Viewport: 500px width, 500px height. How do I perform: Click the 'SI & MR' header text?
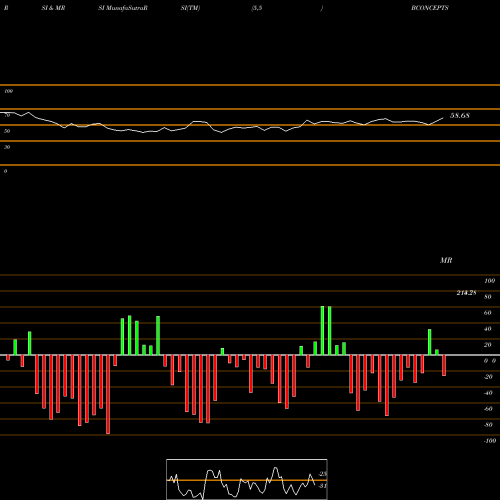pos(53,8)
